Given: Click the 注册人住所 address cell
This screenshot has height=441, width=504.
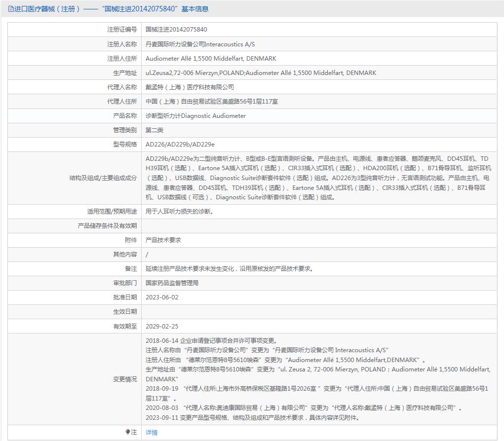Looking at the screenshot, I should [211, 59].
